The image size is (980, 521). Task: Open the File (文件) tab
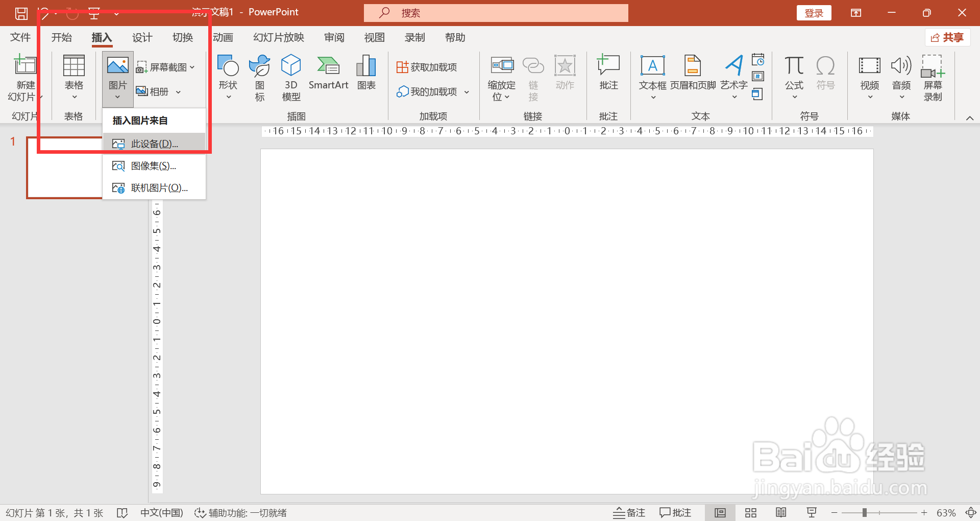(20, 37)
